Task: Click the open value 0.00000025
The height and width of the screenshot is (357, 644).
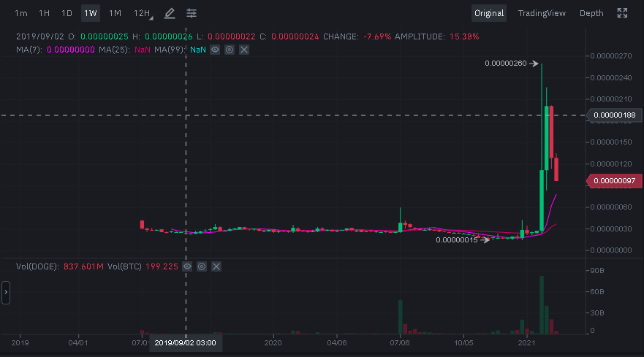Action: click(x=105, y=37)
